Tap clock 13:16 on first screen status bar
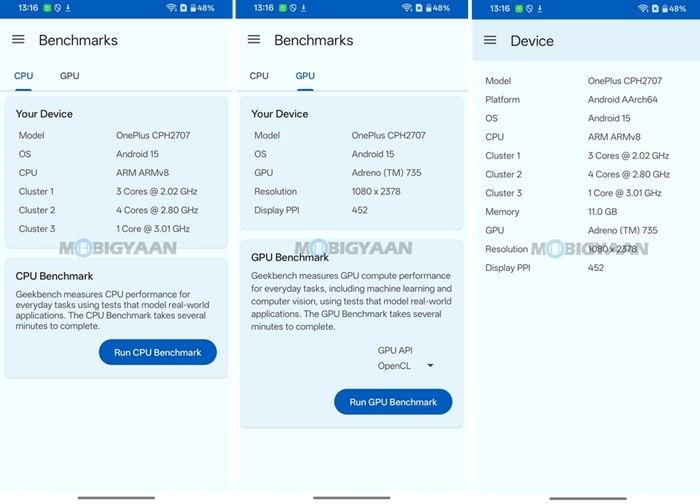The width and height of the screenshot is (700, 504). (x=28, y=8)
